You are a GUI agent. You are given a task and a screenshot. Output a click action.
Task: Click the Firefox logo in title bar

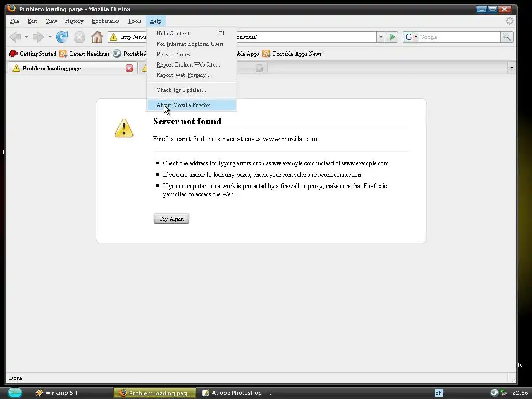(x=11, y=8)
